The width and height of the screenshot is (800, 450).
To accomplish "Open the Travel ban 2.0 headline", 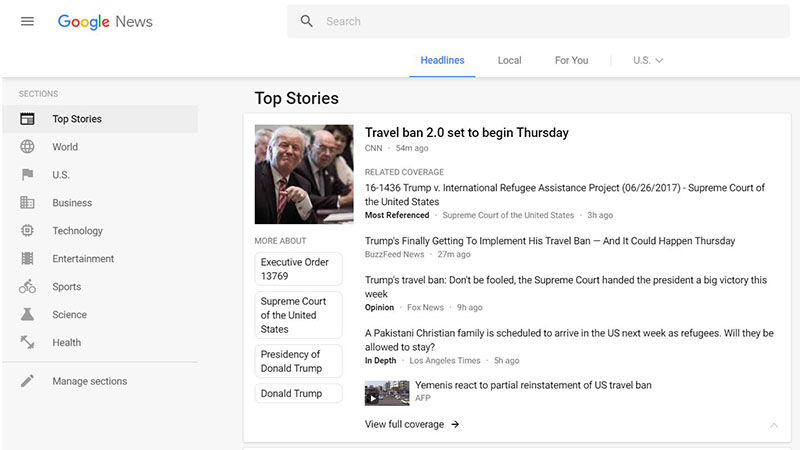I will (x=466, y=132).
